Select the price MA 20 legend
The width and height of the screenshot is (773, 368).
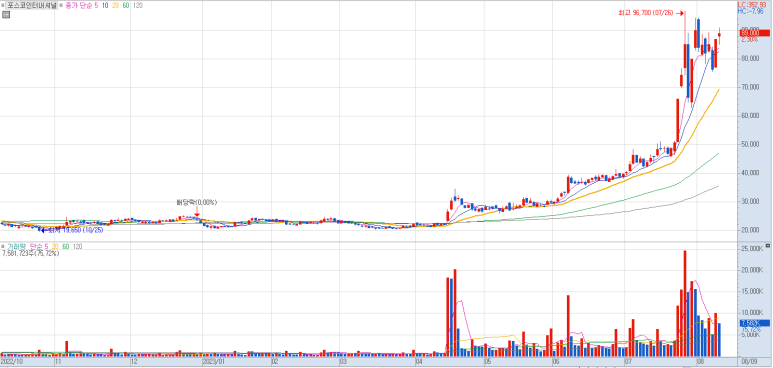click(x=115, y=6)
